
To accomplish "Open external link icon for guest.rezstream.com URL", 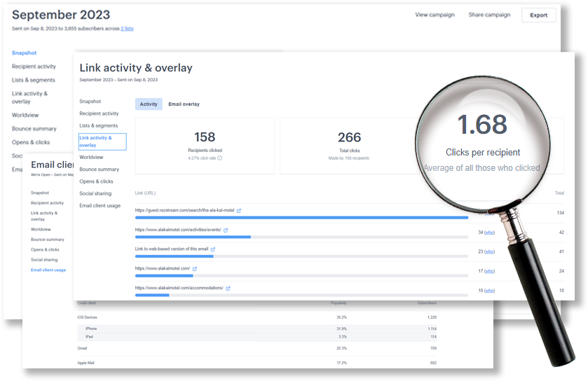I will click(x=239, y=211).
